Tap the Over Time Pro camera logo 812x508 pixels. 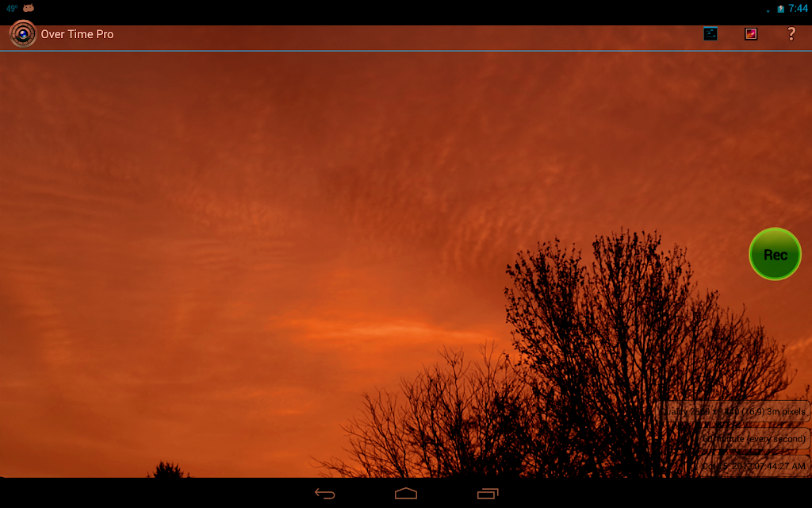click(23, 33)
